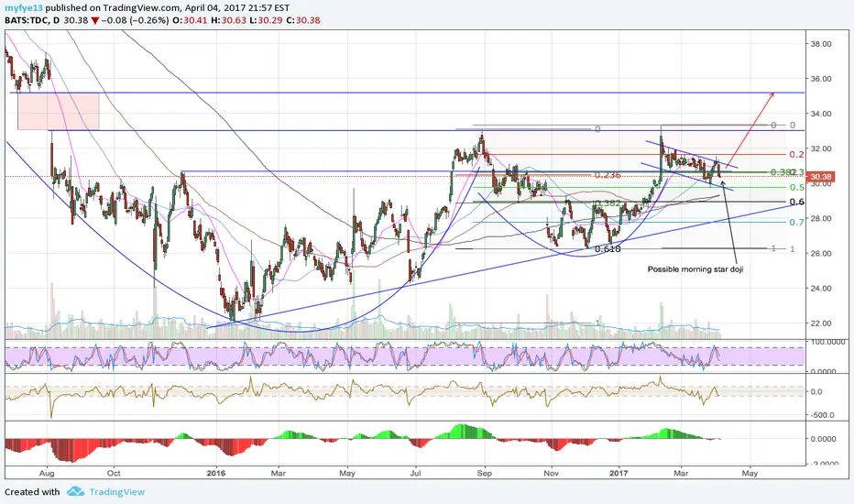Screen dimensions: 854x504
Task: Click the 34.00 price axis label
Action: [x=821, y=114]
